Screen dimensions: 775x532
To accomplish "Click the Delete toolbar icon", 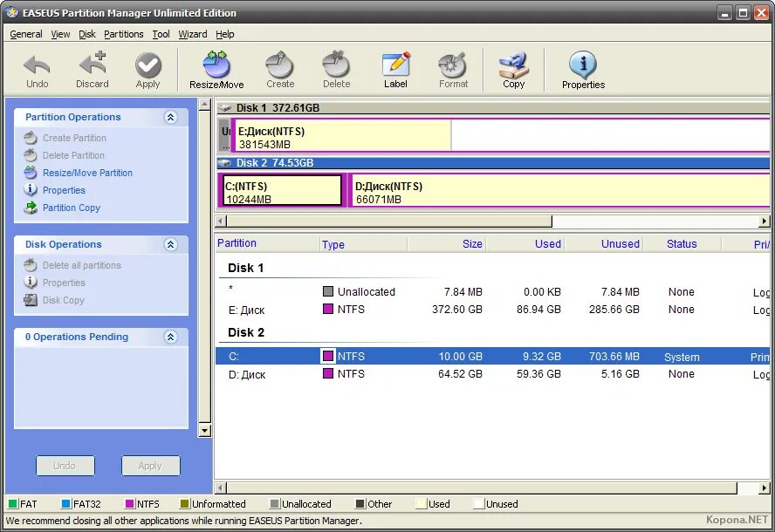I will 337,71.
